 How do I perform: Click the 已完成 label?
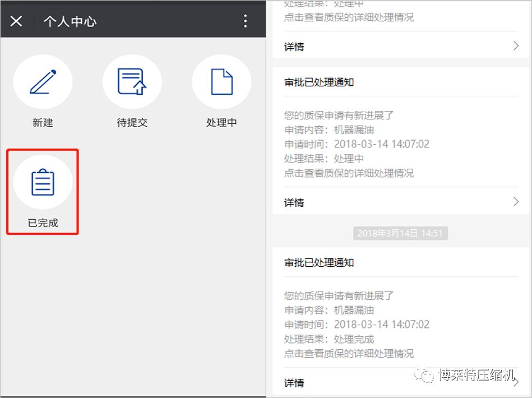pos(43,223)
